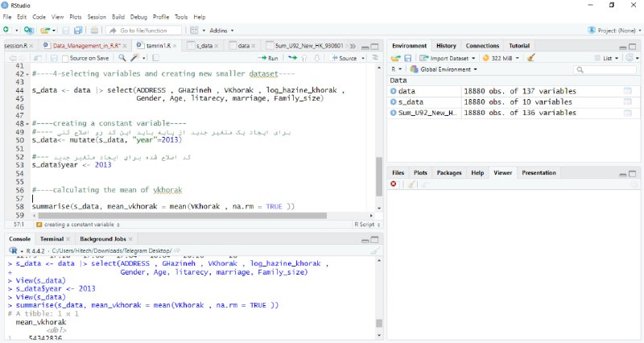Viewport: 644px width, 343px height.
Task: Click the Print document icon
Action: click(94, 31)
